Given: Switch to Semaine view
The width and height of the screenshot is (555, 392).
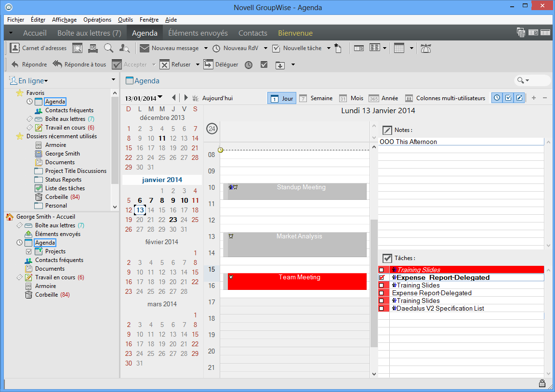Looking at the screenshot, I should coord(316,98).
